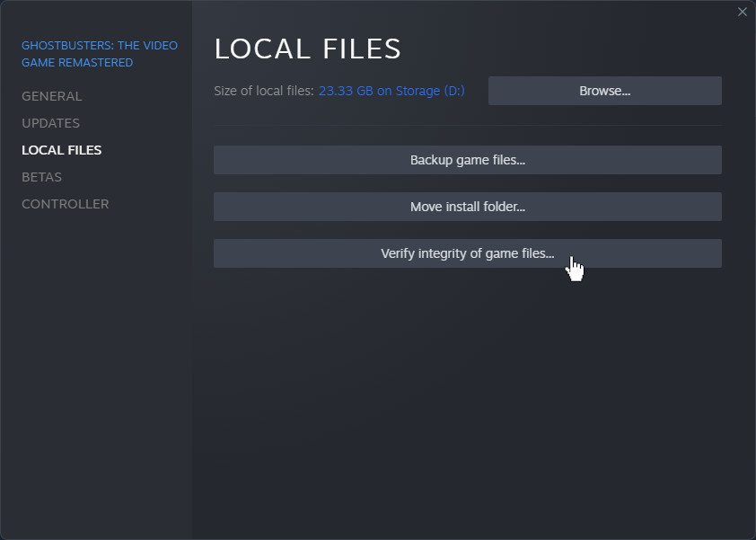This screenshot has height=540, width=756.
Task: Close the properties window with the X
Action: tap(742, 12)
